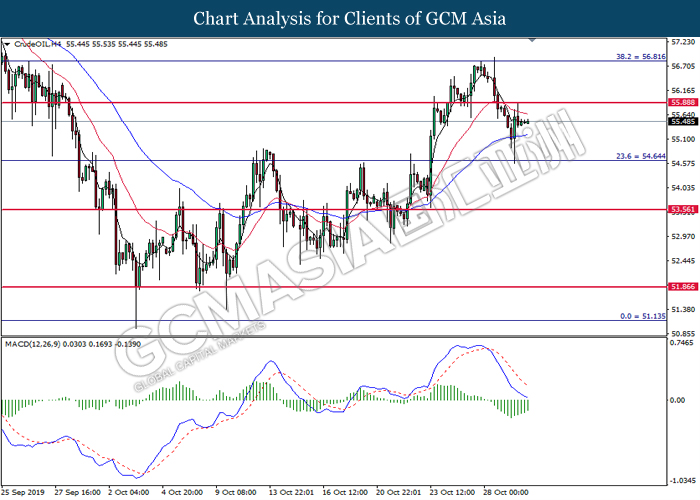
Task: Click the MACD 0.7465 scale label
Action: (683, 343)
